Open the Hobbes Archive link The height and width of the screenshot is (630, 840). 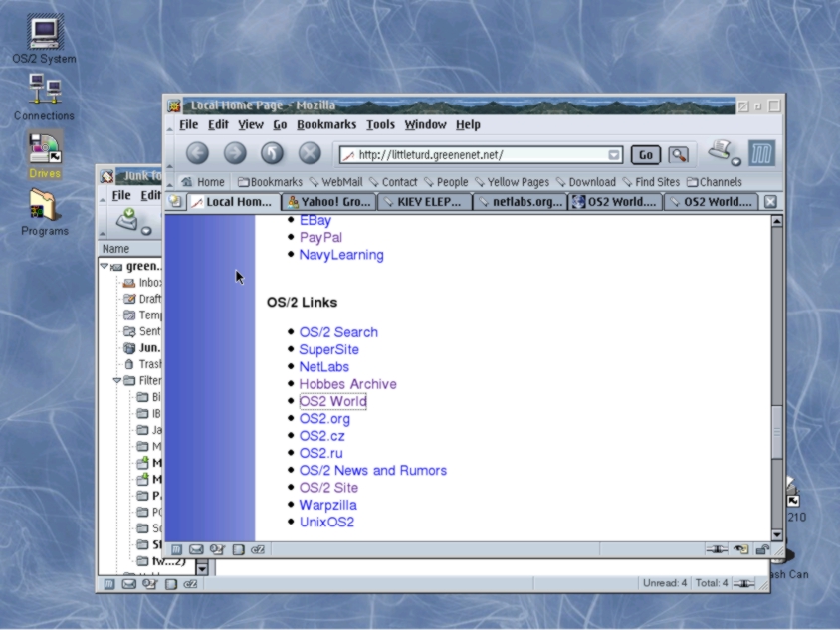347,384
